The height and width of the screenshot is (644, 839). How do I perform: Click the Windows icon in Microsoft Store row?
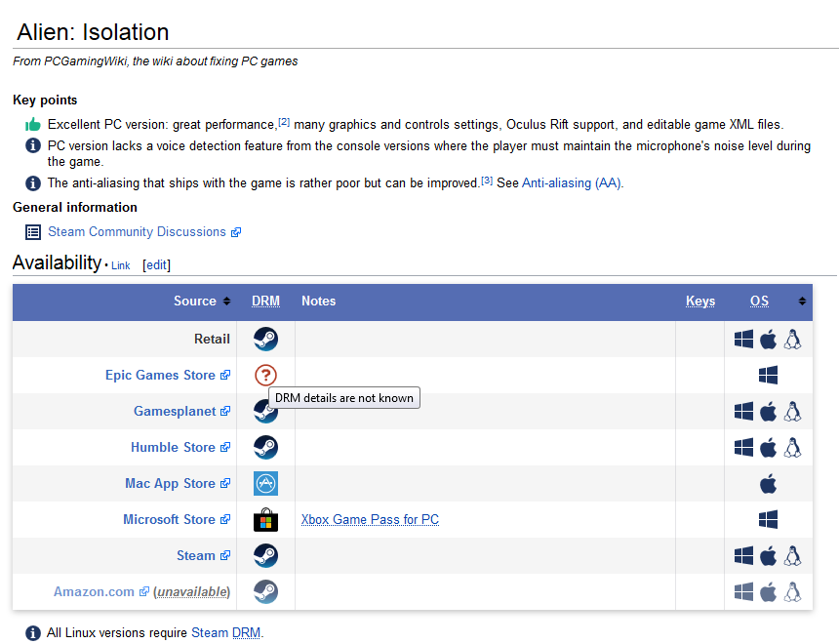(x=769, y=520)
